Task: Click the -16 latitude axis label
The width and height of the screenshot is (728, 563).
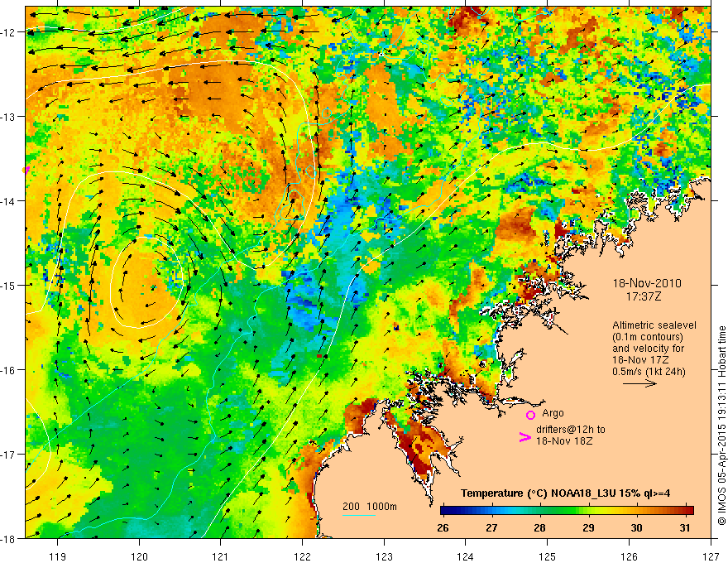Action: point(9,370)
